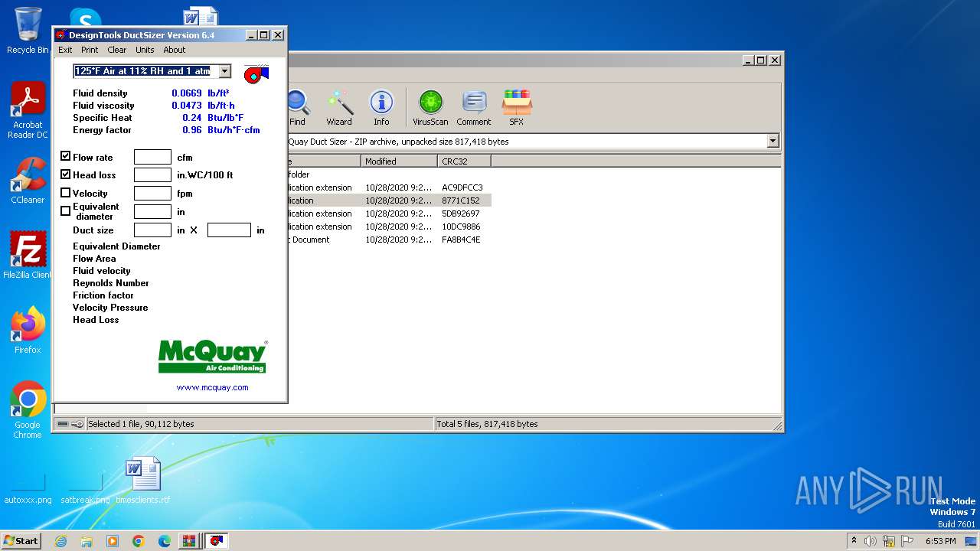This screenshot has width=980, height=551.
Task: Launch the Wizard in WinRAR toolbar
Action: pos(339,108)
